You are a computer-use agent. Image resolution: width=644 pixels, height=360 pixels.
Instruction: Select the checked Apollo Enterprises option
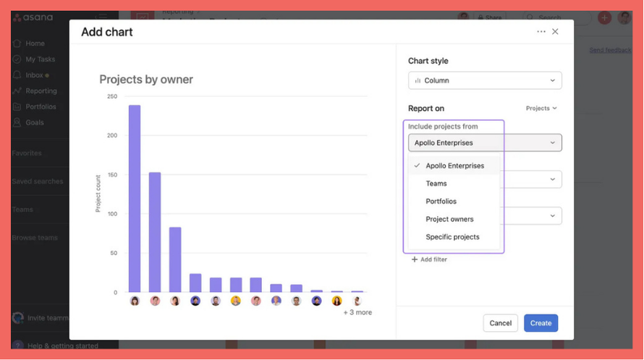[x=454, y=166]
